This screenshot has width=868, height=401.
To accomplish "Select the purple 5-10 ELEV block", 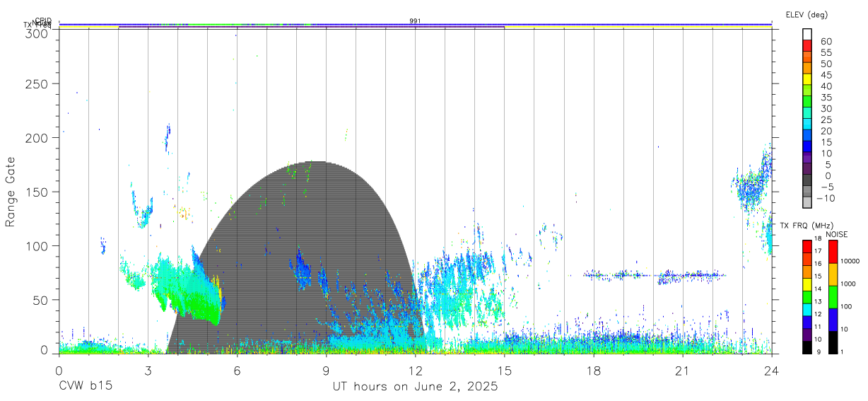I will 807,158.
